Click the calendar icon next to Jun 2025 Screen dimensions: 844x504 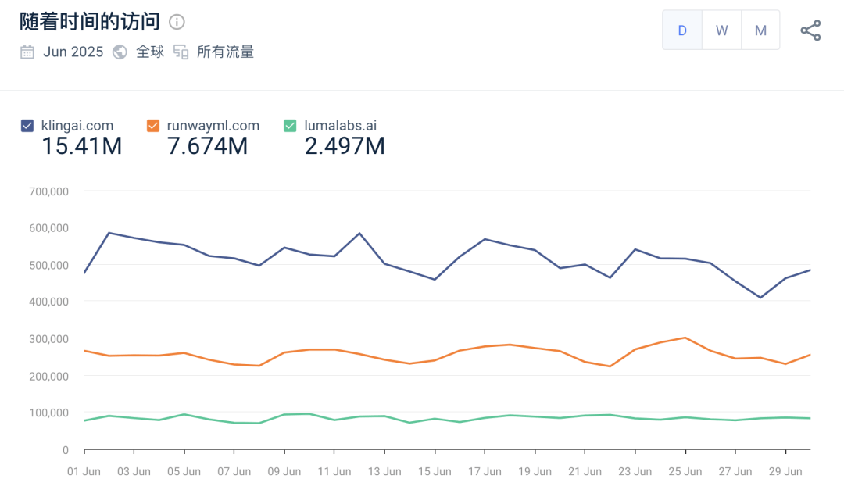[27, 52]
